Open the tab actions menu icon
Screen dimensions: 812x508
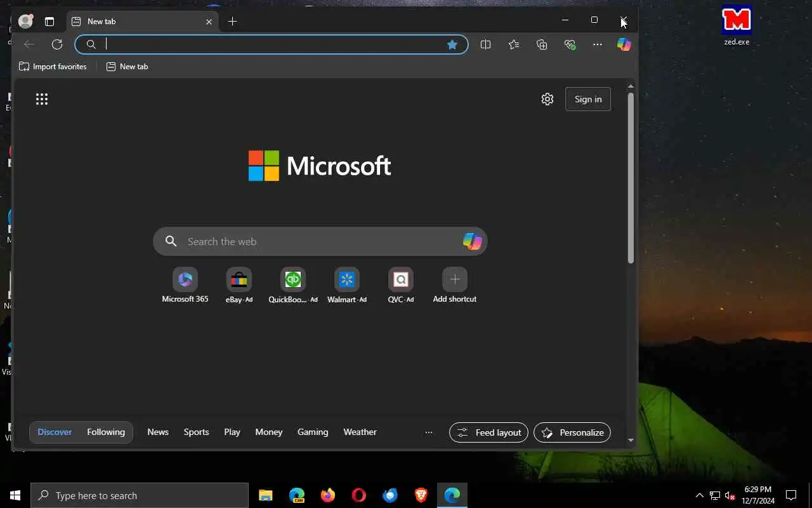click(49, 22)
